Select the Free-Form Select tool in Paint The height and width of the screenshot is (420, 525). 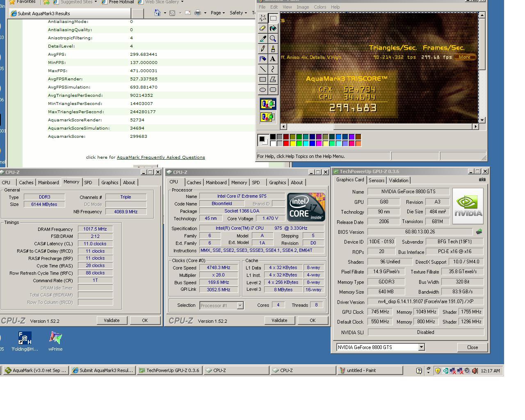[x=263, y=18]
